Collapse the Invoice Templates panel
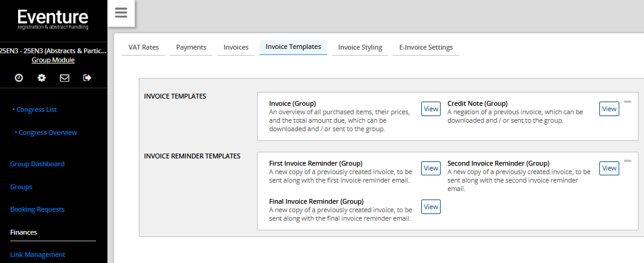Image resolution: width=644 pixels, height=263 pixels. [x=627, y=102]
